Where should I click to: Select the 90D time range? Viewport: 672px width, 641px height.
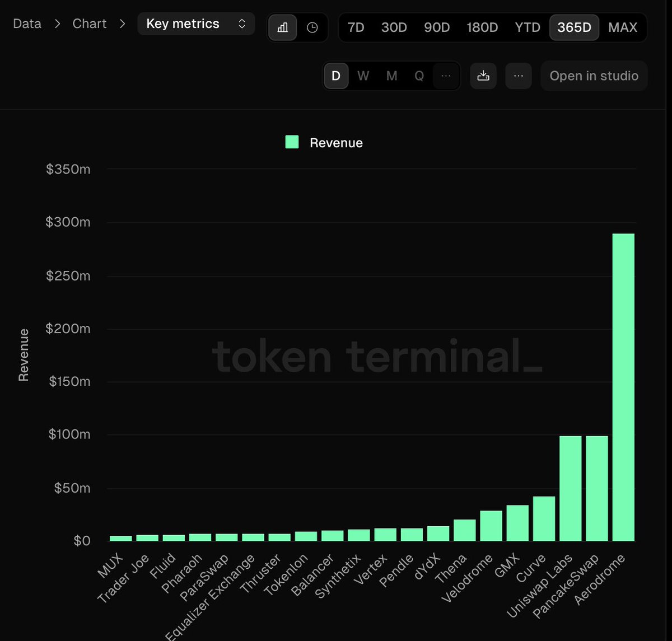[437, 27]
